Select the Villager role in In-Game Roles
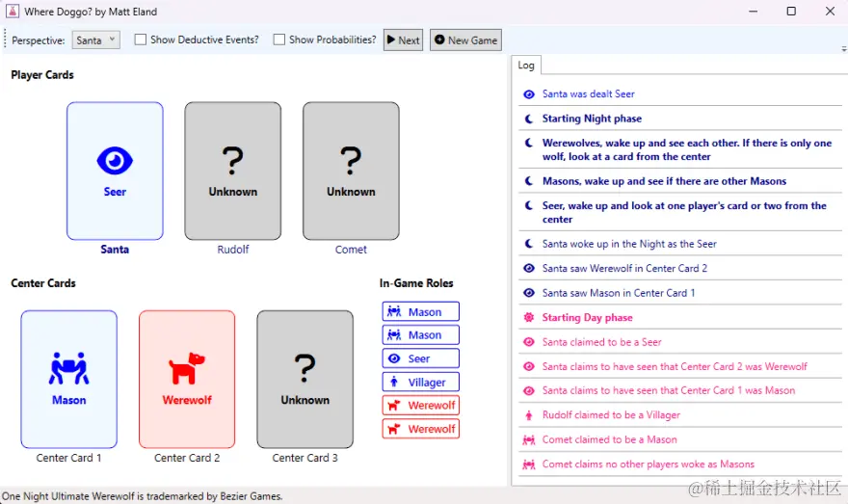 pos(421,382)
